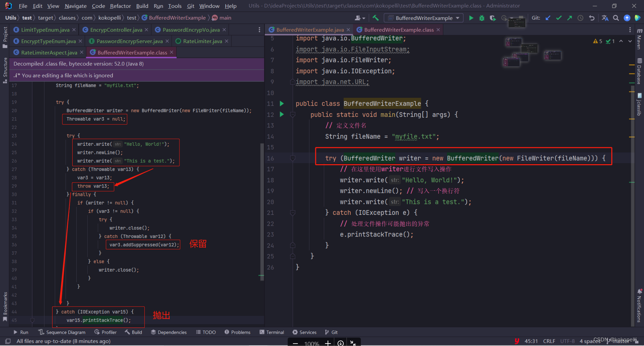Start debugging using the bug icon
The height and width of the screenshot is (346, 644).
[482, 18]
